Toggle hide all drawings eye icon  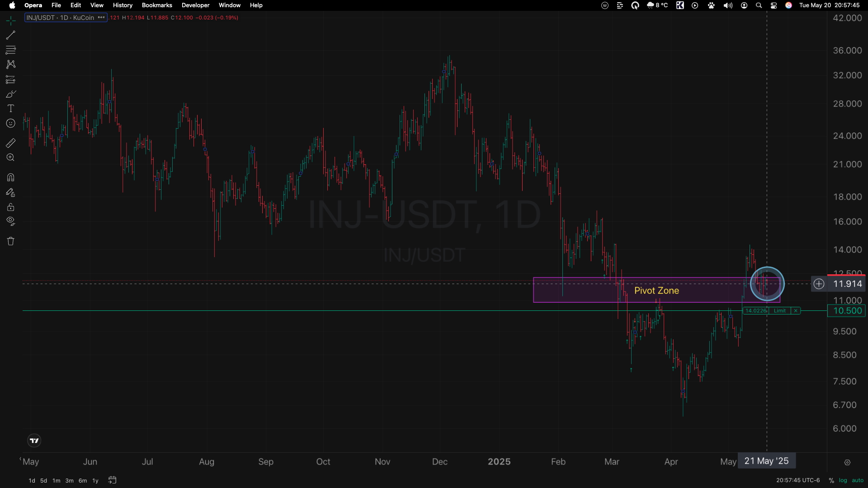pos(10,221)
